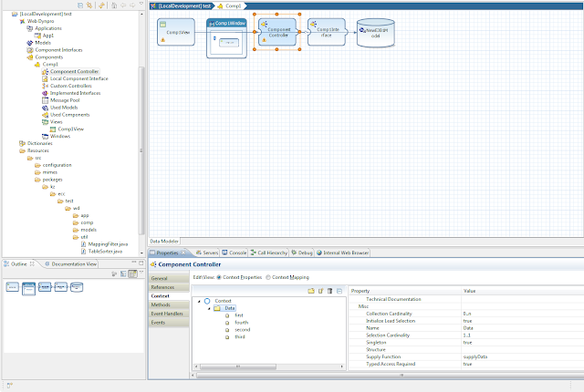Click the Applications node icon
The image size is (584, 392).
point(30,28)
